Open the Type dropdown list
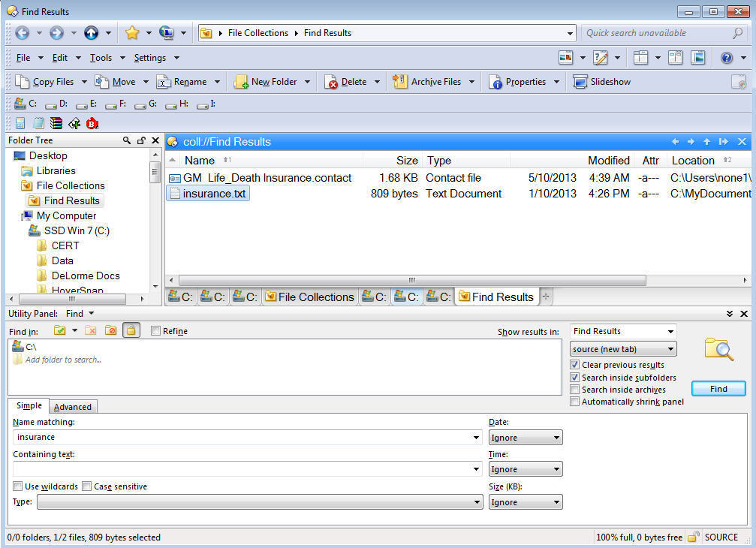Screen dimensions: 756x548 [260, 502]
